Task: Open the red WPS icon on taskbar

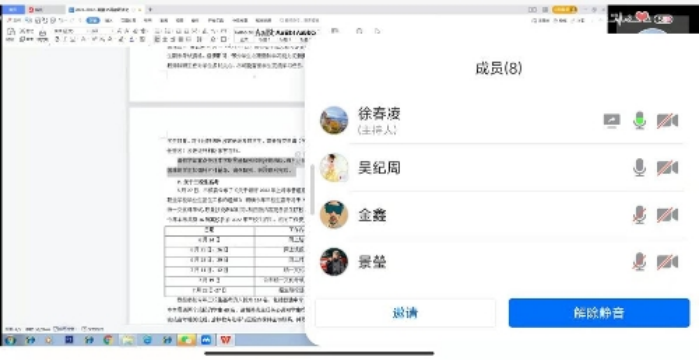Action: pyautogui.click(x=225, y=340)
